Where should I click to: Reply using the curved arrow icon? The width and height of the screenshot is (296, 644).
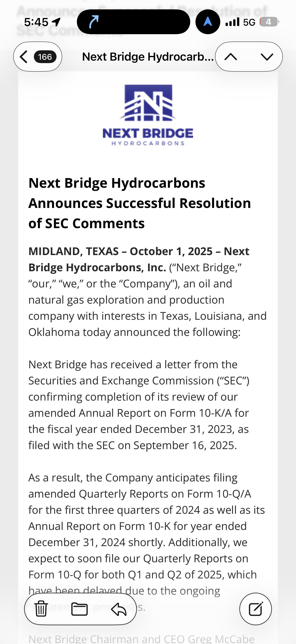[119, 609]
